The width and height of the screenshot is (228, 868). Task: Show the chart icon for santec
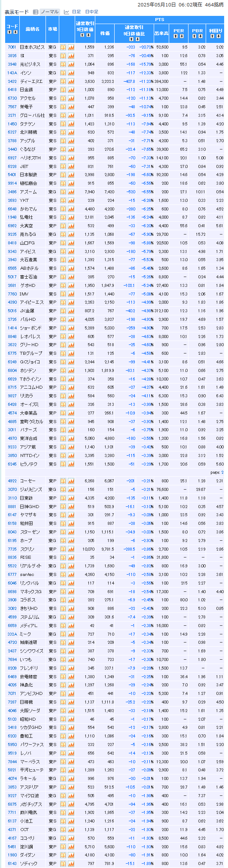[x=71, y=574]
